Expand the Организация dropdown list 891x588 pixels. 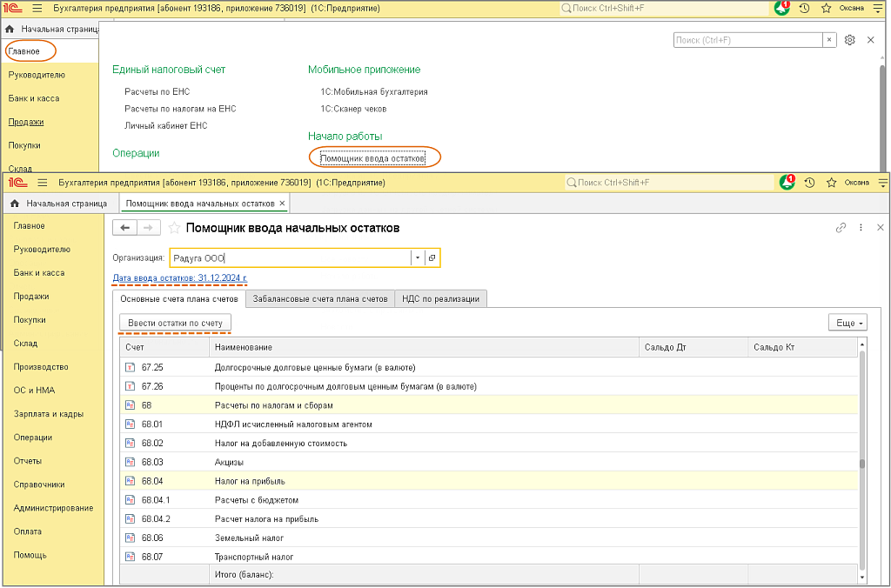click(x=418, y=258)
